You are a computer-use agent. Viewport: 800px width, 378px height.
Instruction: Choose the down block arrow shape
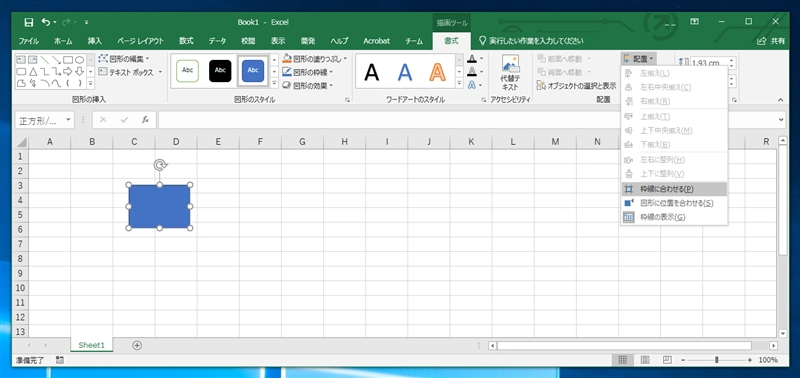79,71
